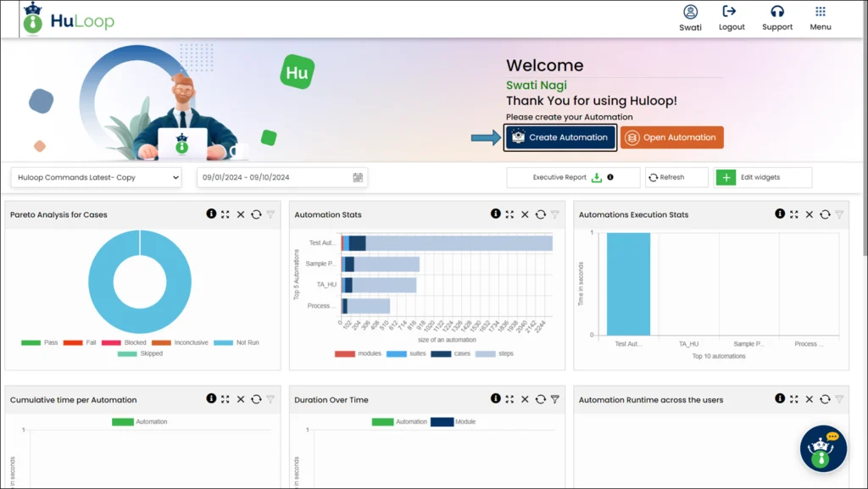Expand the Menu grid in the top bar

pyautogui.click(x=820, y=14)
